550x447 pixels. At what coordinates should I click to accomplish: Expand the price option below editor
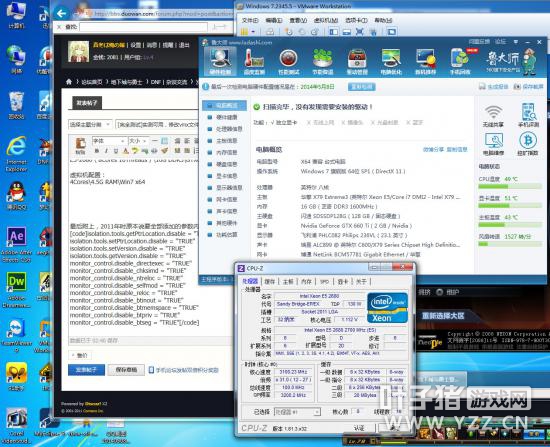click(x=80, y=355)
